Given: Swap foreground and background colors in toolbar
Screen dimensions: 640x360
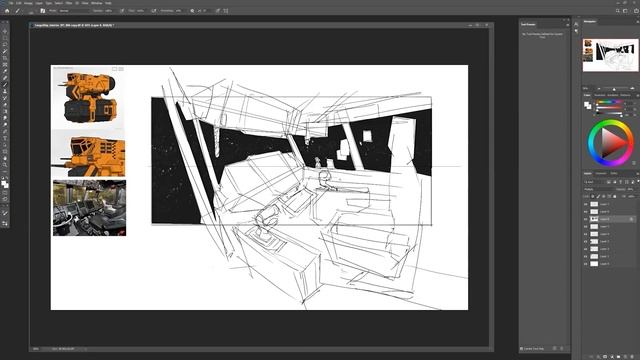Looking at the screenshot, I should pos(7,178).
